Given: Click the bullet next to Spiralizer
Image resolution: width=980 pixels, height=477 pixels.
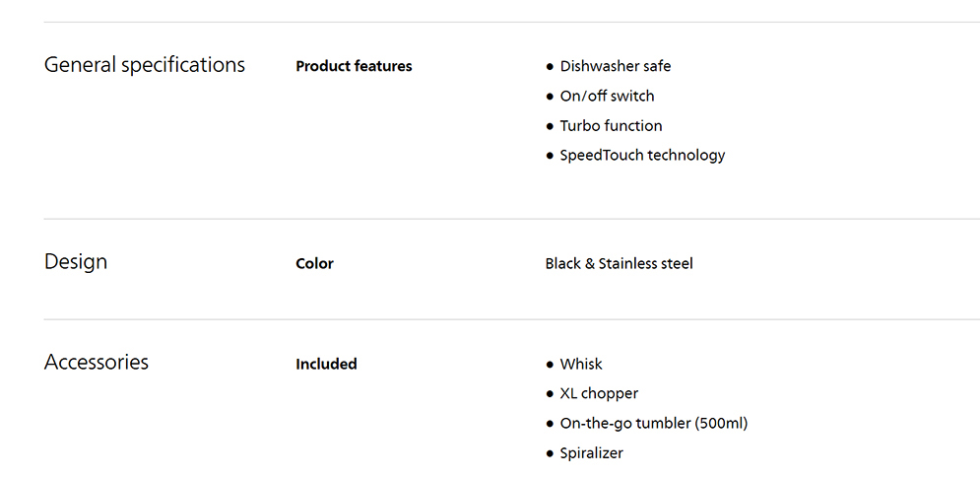Looking at the screenshot, I should [x=550, y=453].
